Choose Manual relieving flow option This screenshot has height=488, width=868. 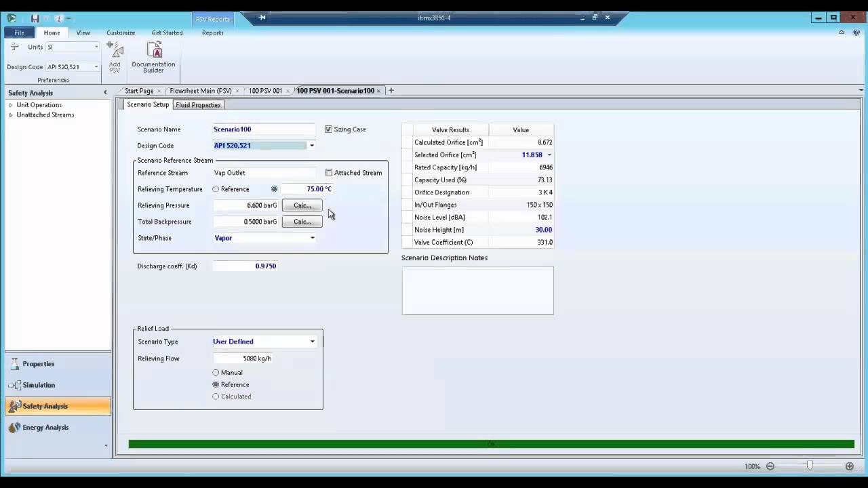coord(216,373)
